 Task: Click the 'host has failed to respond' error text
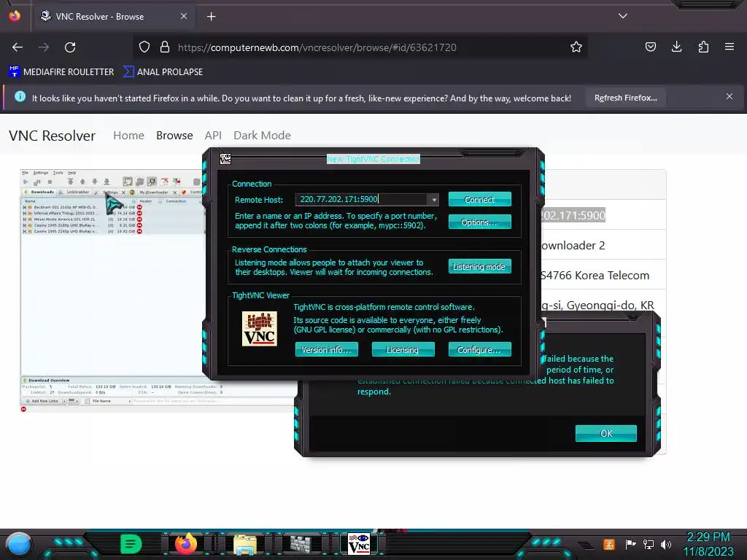[x=485, y=386]
